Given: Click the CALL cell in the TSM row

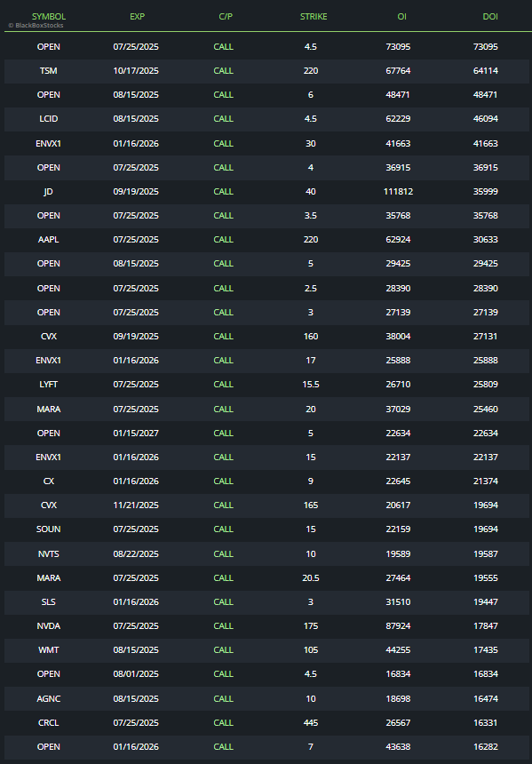Looking at the screenshot, I should pyautogui.click(x=223, y=71).
